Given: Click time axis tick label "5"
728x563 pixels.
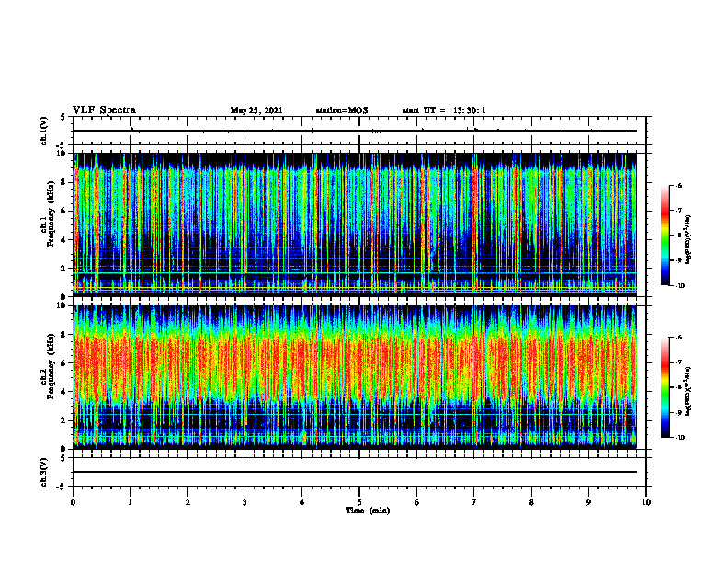Looking at the screenshot, I should coord(359,502).
